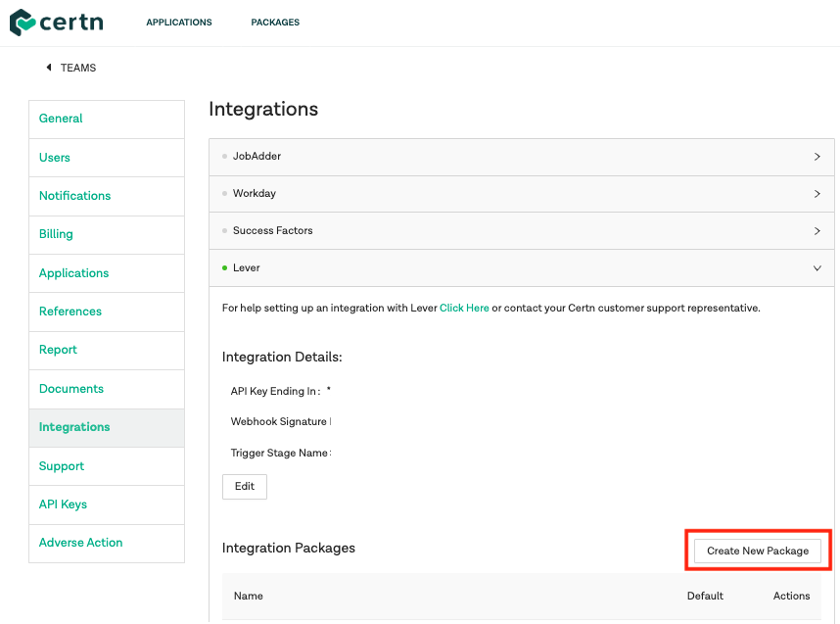Open the General settings tab

coord(107,119)
